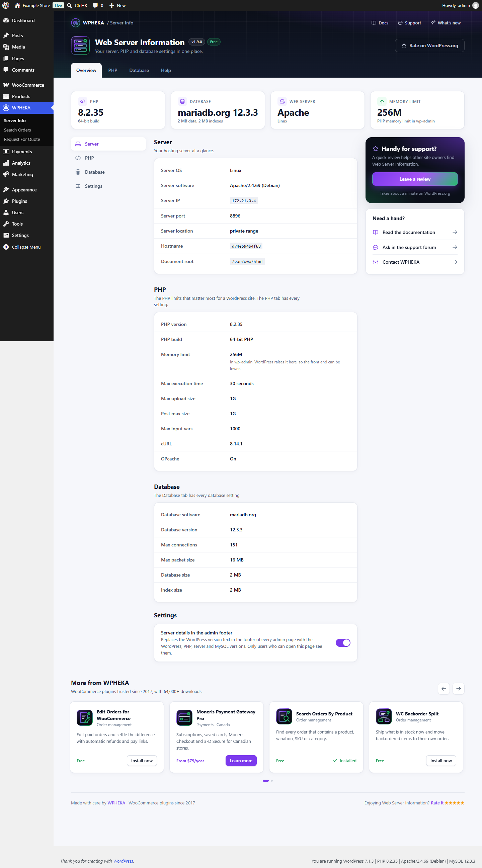
Task: Collapse the WordPress admin menu
Action: click(x=27, y=247)
